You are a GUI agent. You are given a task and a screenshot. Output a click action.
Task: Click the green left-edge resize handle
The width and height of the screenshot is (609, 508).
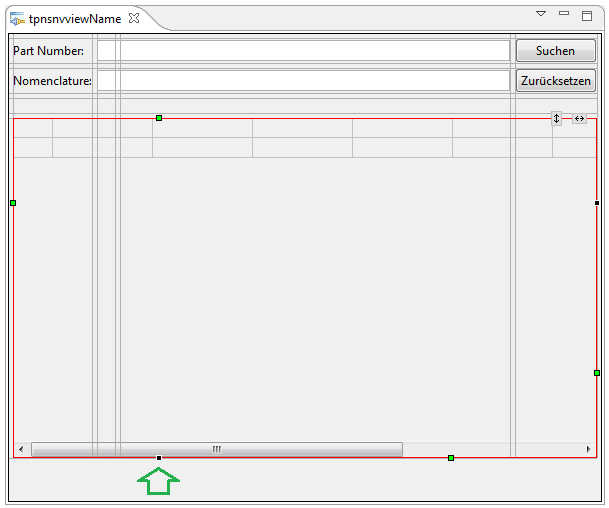(13, 203)
